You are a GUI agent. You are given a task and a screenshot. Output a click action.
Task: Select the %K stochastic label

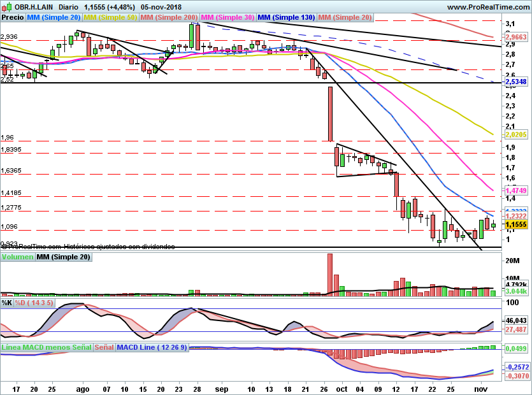tap(7, 303)
